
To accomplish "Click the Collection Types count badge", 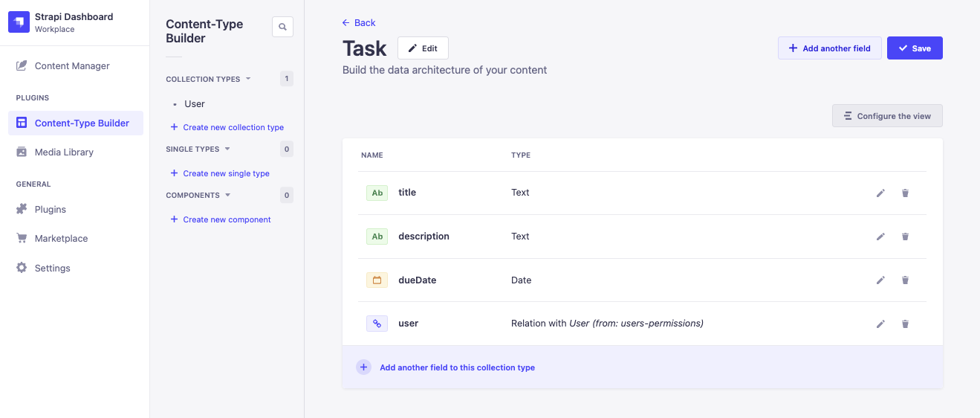I will (287, 79).
